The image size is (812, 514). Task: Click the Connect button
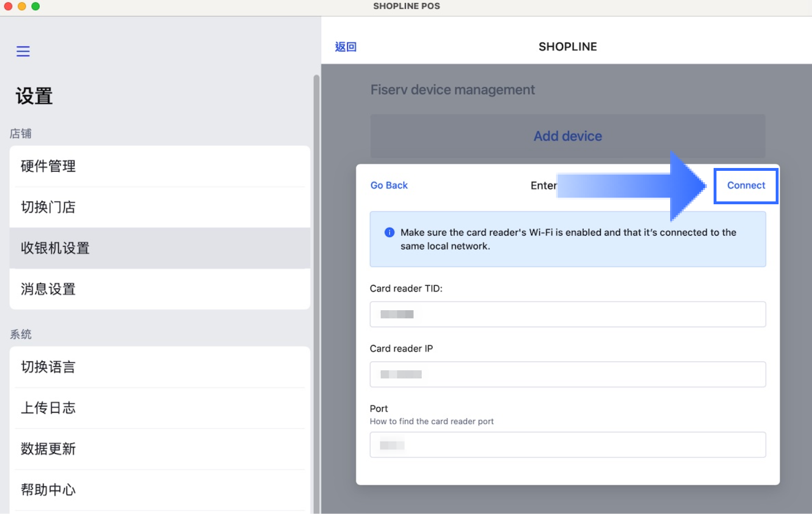point(746,185)
